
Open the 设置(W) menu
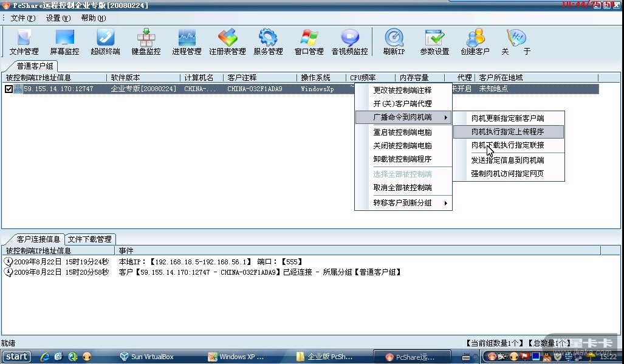click(58, 18)
